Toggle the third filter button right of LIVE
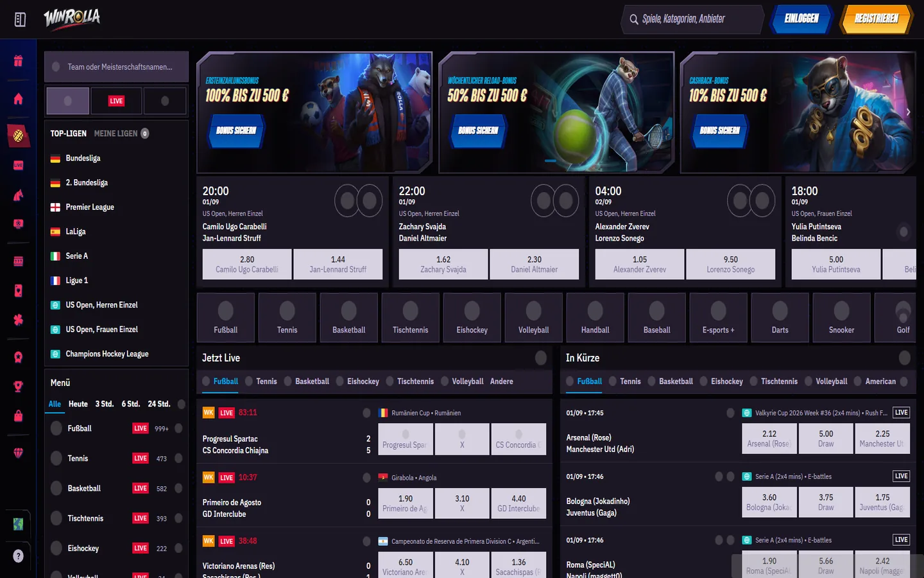The height and width of the screenshot is (578, 924). 165,101
